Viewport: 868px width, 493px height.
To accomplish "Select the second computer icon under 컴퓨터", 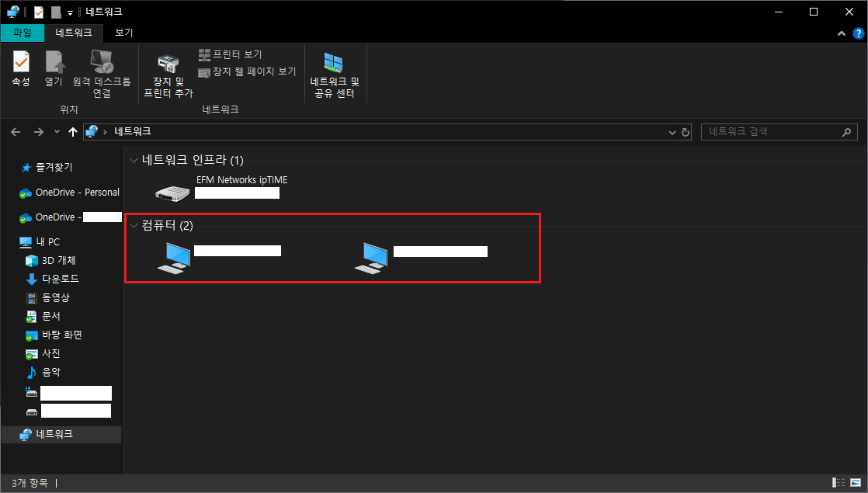I will pyautogui.click(x=371, y=257).
